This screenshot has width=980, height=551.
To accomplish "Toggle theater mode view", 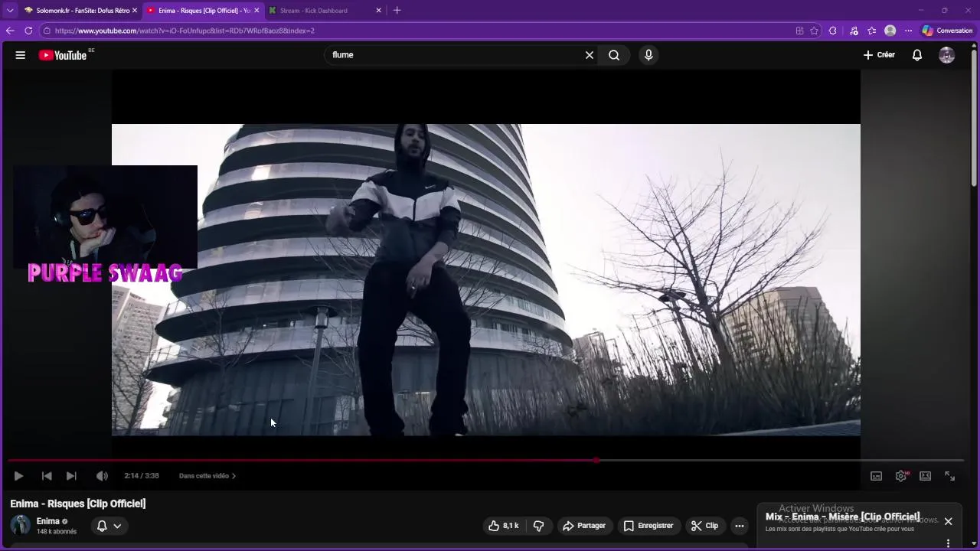I will point(926,476).
